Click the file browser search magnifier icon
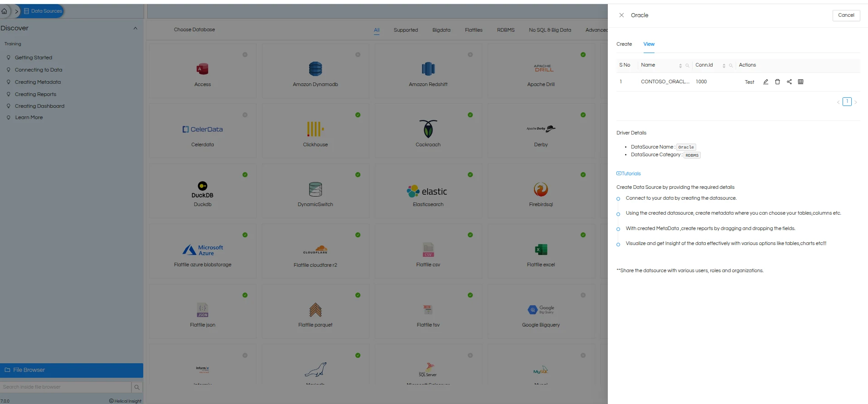 (x=137, y=387)
